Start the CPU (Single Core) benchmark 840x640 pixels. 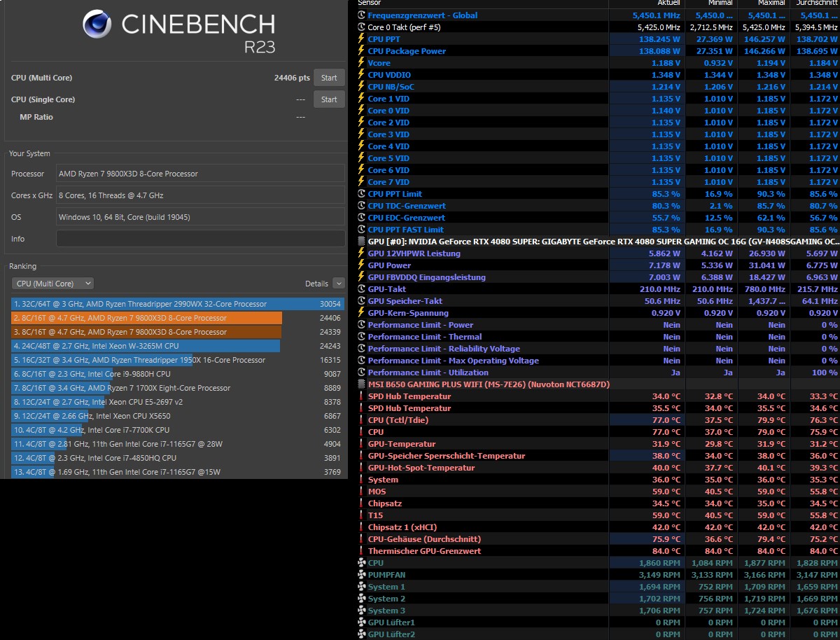tap(329, 99)
